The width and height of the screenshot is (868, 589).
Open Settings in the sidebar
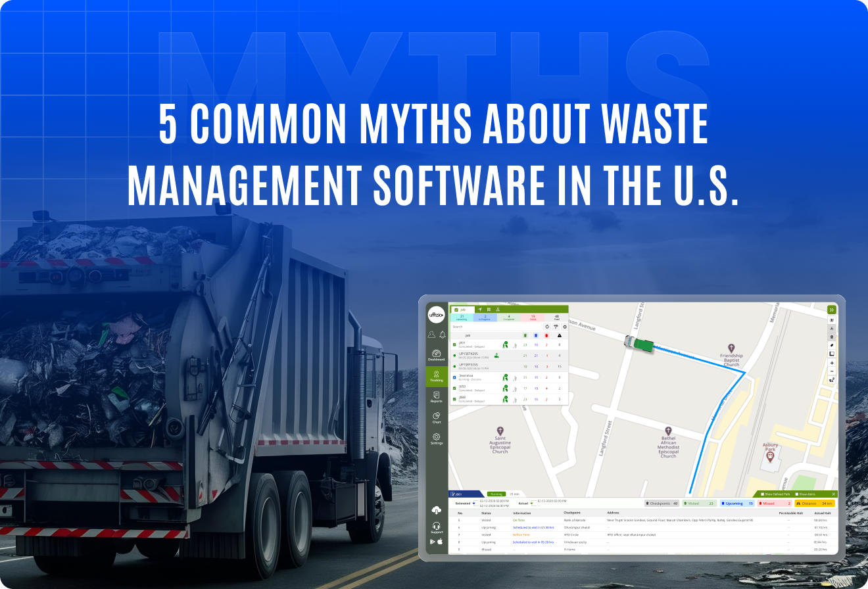coord(437,438)
